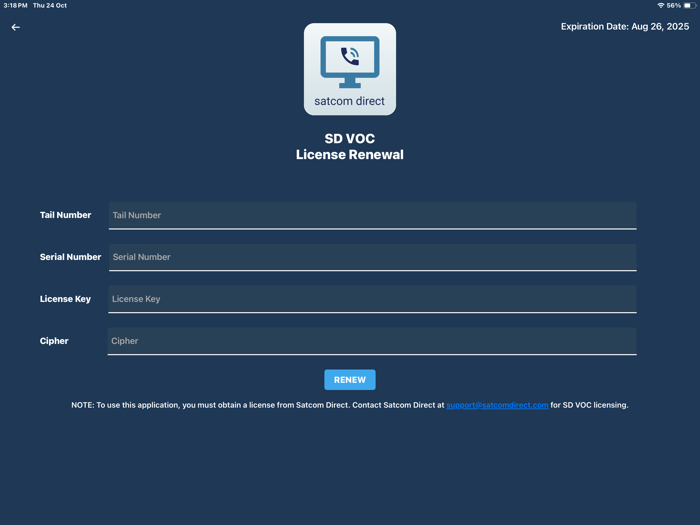This screenshot has height=525, width=700.
Task: Tap the 'License Renewal' heading
Action: pos(350,154)
